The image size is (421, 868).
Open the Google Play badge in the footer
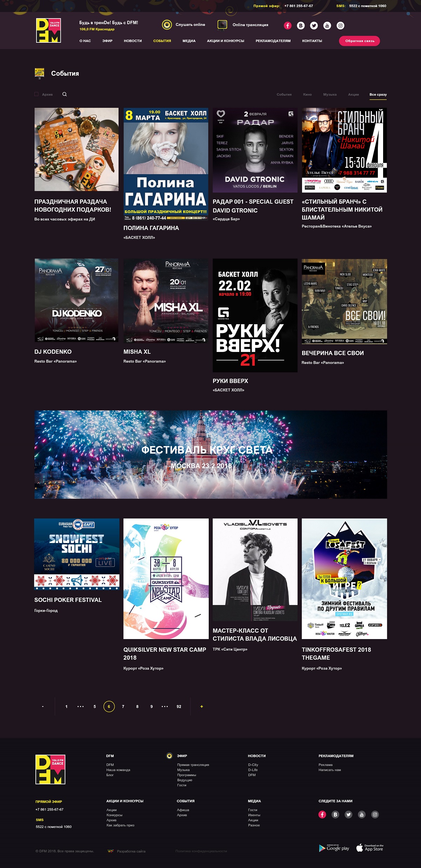tap(334, 848)
